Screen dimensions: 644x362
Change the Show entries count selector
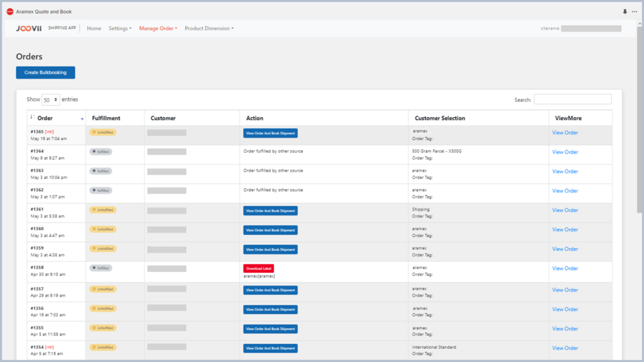pos(50,100)
